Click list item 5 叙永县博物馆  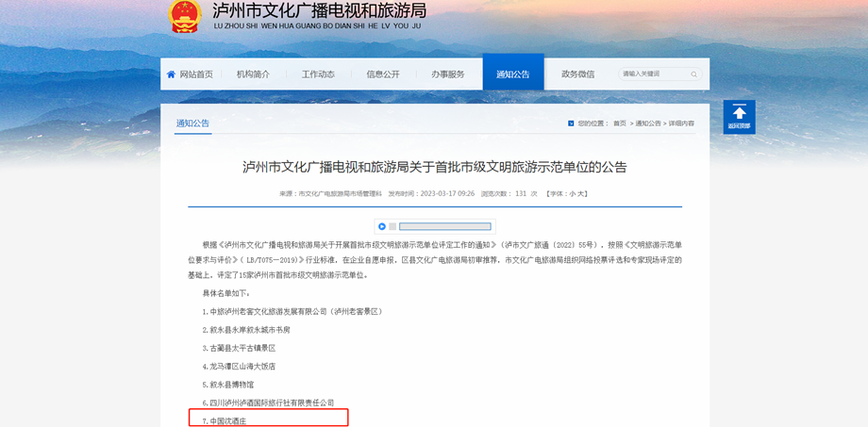(x=227, y=385)
